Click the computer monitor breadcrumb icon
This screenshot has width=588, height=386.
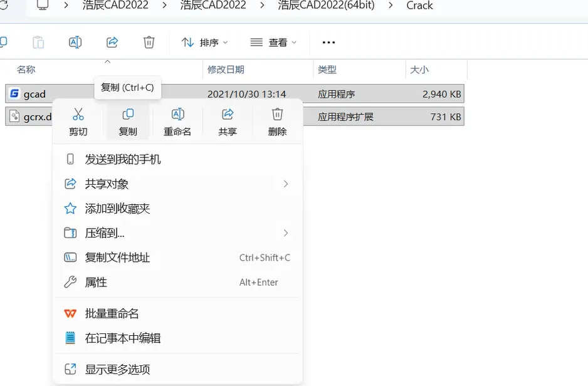[x=43, y=5]
